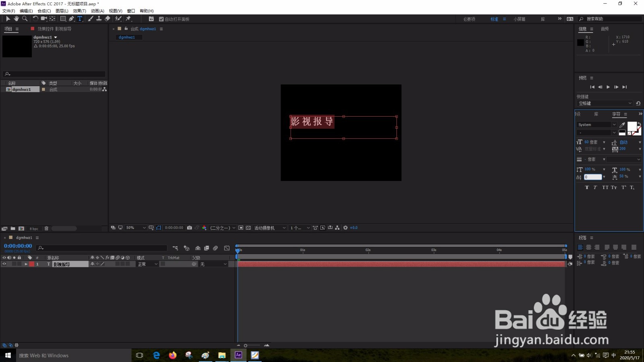
Task: Switch to the 必要项 workspace
Action: point(469,19)
